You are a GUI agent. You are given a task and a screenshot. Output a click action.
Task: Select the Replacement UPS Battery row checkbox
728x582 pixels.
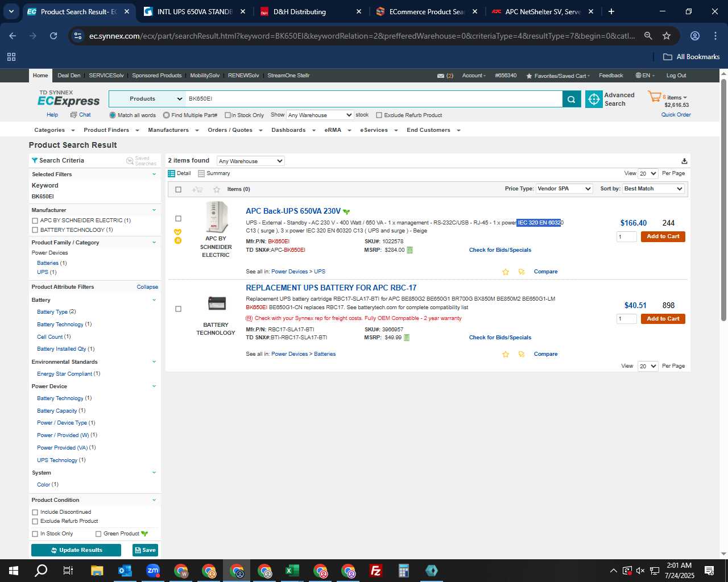click(x=178, y=309)
